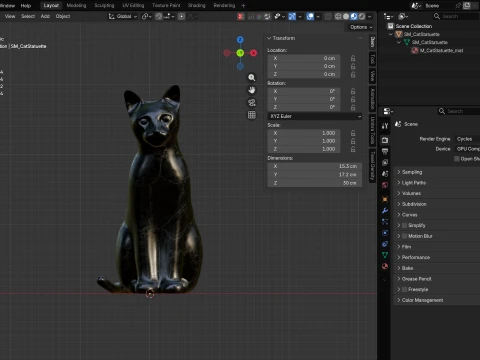Add a workspace with the plus button
Image resolution: width=480 pixels, height=360 pixels.
pos(243,6)
